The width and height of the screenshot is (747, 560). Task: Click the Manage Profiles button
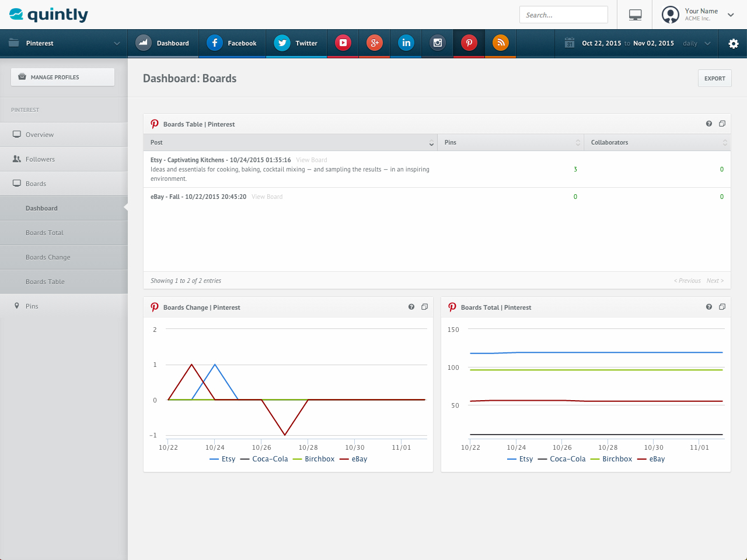pyautogui.click(x=62, y=77)
